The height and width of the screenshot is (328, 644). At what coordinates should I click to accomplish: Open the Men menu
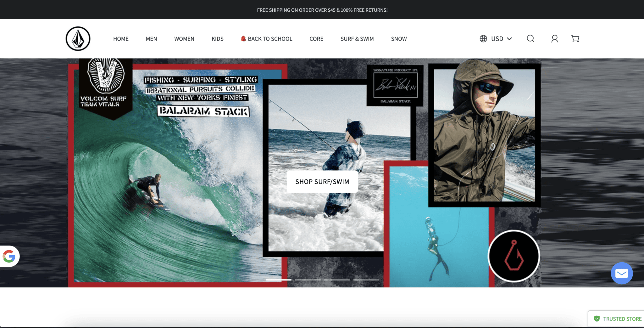(151, 39)
